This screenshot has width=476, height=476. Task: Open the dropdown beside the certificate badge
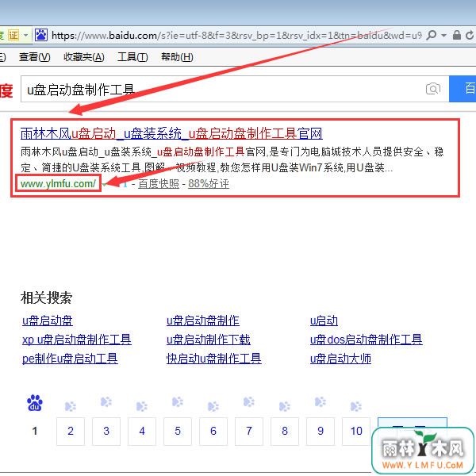pos(26,36)
